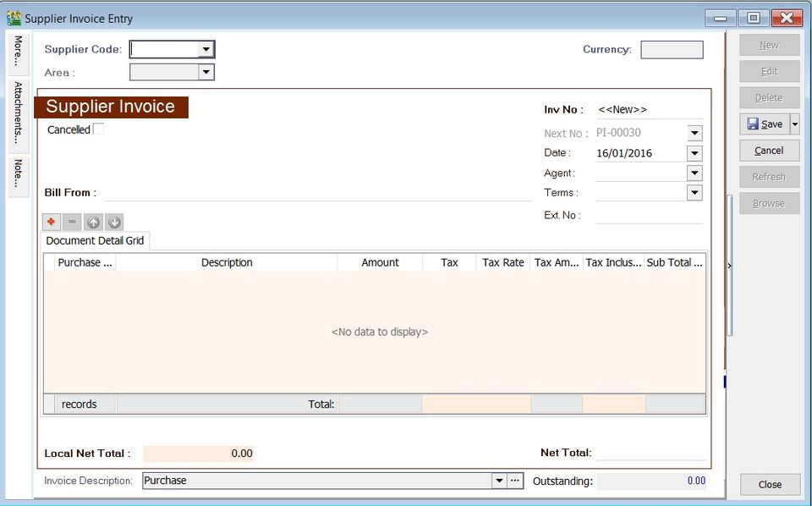Click the Local Net Total amount field
The height and width of the screenshot is (506, 812).
199,454
